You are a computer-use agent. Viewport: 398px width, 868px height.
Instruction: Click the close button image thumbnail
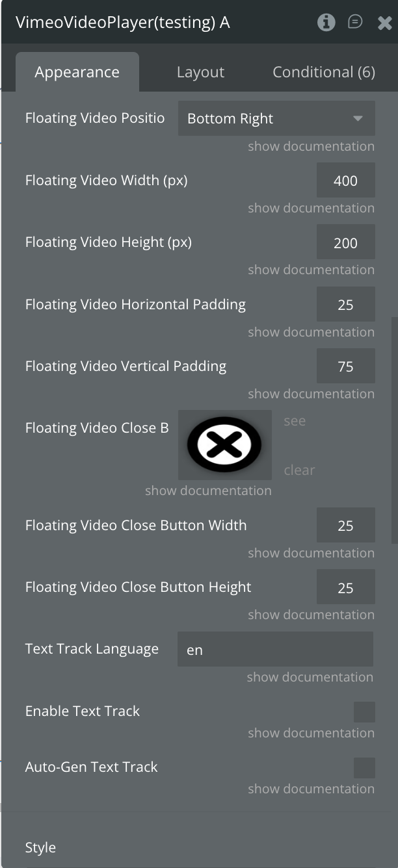coord(224,445)
